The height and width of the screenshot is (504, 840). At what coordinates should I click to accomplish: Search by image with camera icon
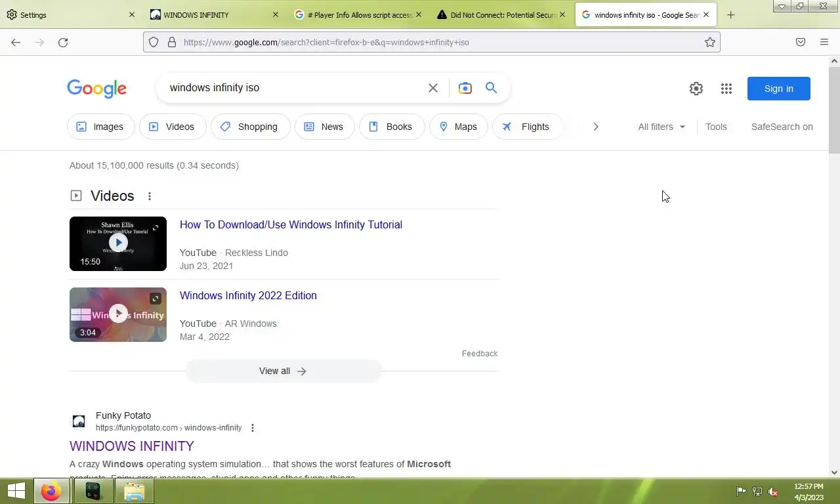[x=465, y=88]
